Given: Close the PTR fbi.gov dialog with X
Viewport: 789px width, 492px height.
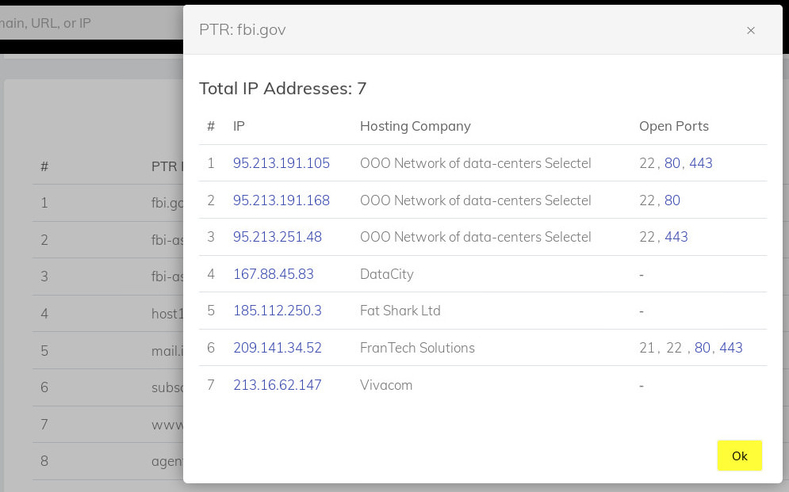Looking at the screenshot, I should tap(751, 31).
